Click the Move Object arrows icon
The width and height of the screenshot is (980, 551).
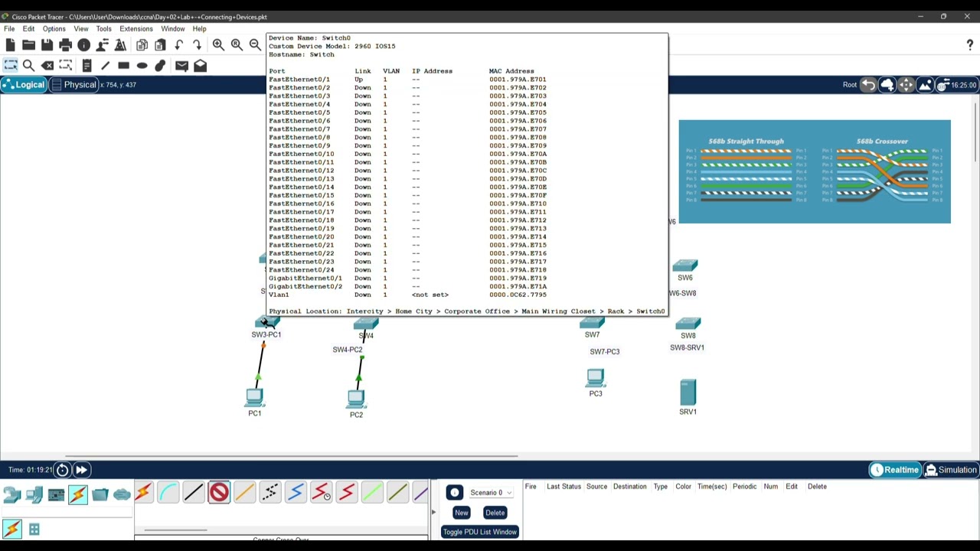(x=906, y=85)
